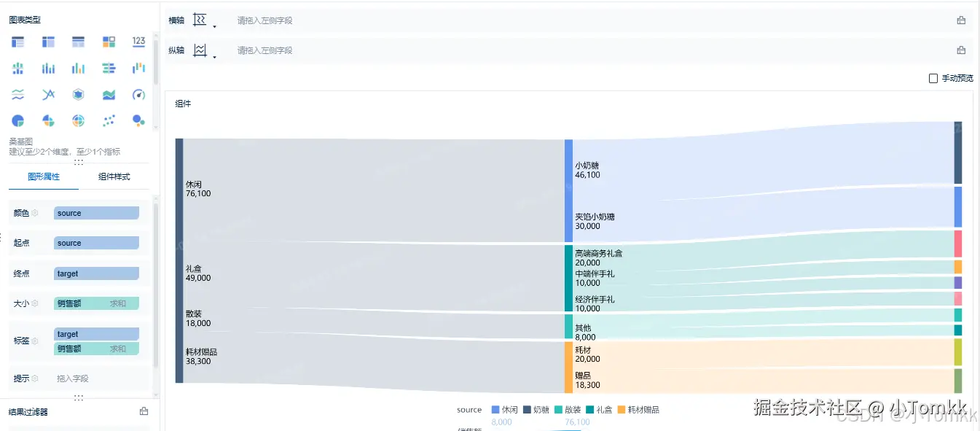Click the 休闲 blue legend color swatch
This screenshot has width=980, height=431.
pyautogui.click(x=495, y=410)
